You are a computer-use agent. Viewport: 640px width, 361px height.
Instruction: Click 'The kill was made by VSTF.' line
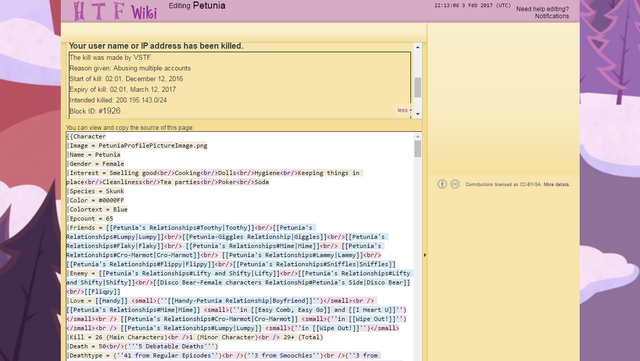coord(111,58)
